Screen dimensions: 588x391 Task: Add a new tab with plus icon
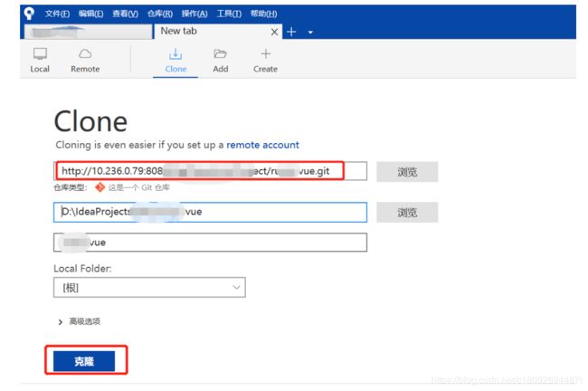(x=291, y=32)
